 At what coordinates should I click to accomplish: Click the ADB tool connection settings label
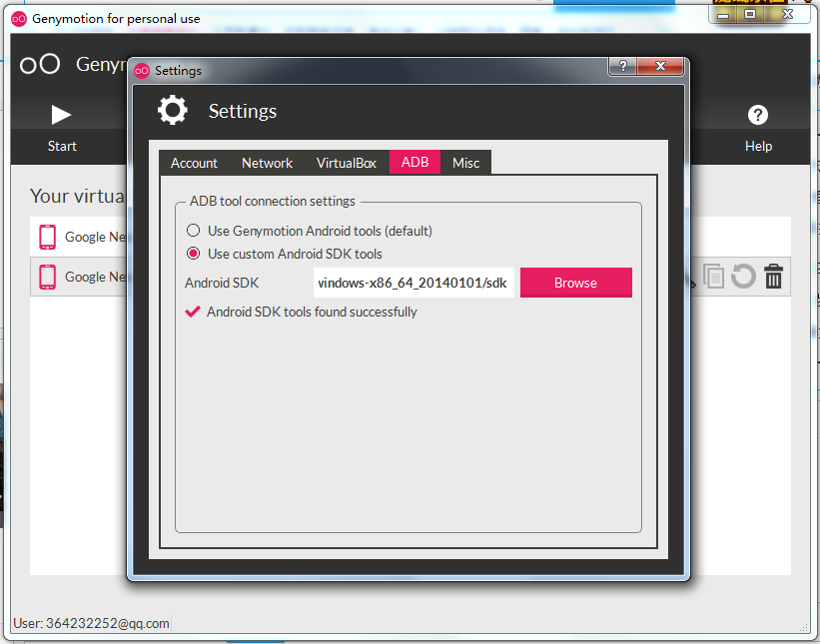(273, 202)
